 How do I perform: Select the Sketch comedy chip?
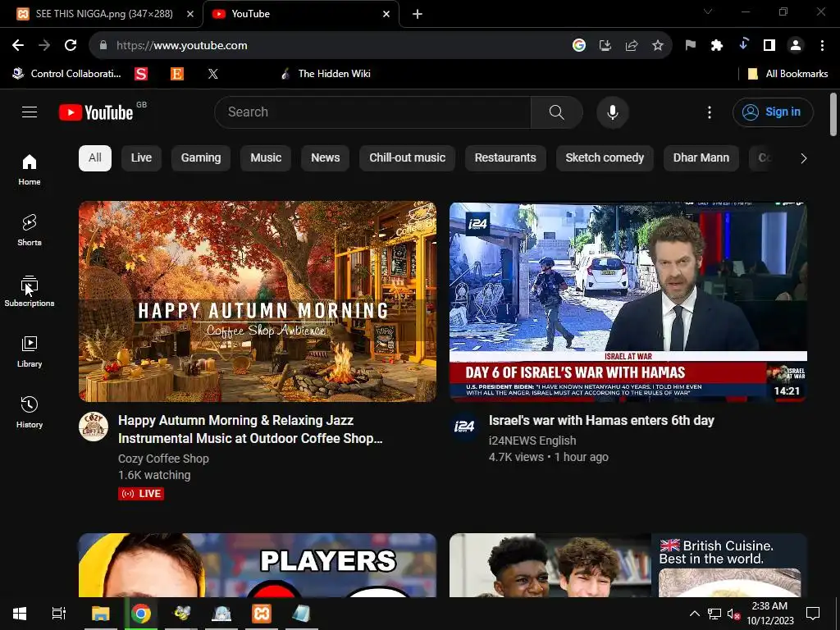tap(605, 158)
